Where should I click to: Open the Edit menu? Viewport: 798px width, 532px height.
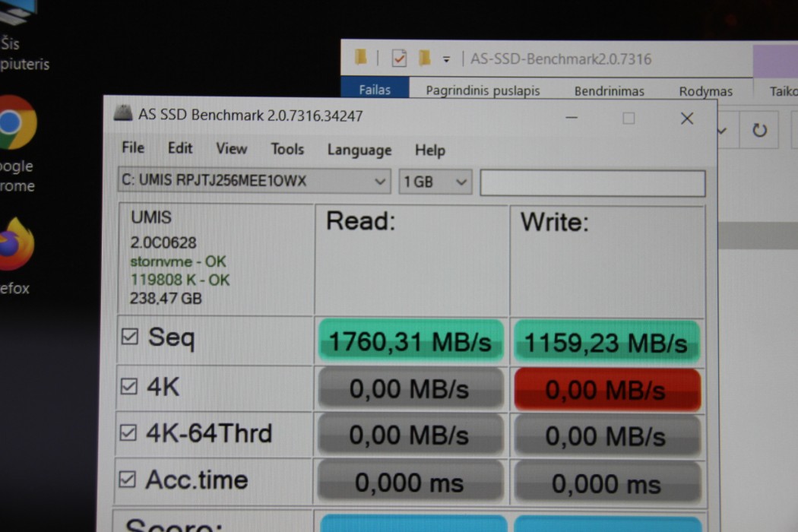pyautogui.click(x=180, y=148)
